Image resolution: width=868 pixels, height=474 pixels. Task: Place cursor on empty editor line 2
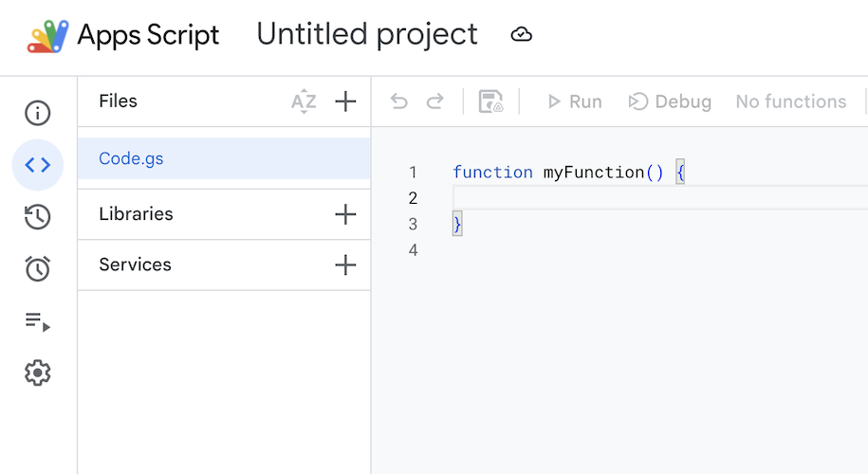[660, 198]
